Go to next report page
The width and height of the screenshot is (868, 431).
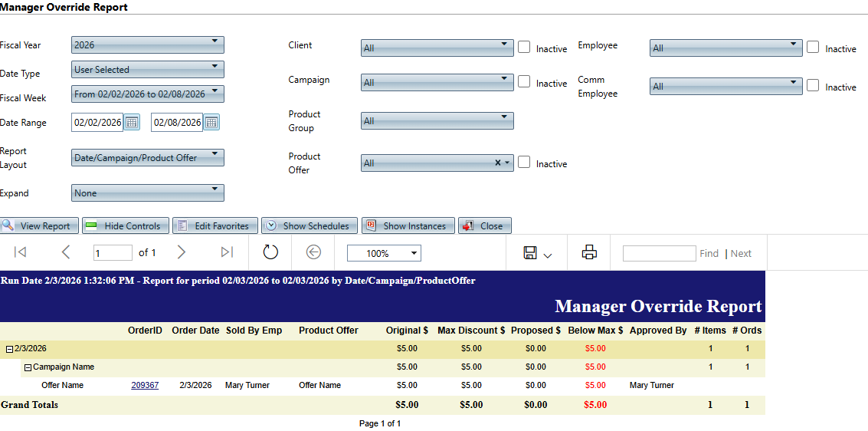tap(182, 252)
